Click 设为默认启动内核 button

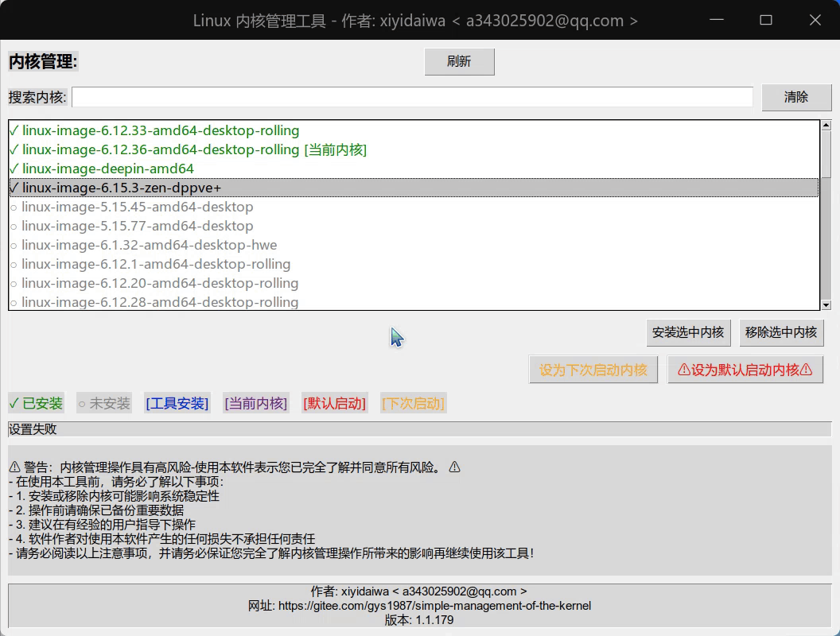click(x=745, y=370)
